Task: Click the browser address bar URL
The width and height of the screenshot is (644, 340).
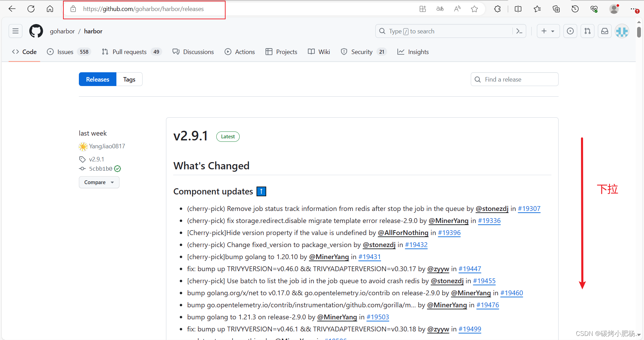Action: coord(143,9)
